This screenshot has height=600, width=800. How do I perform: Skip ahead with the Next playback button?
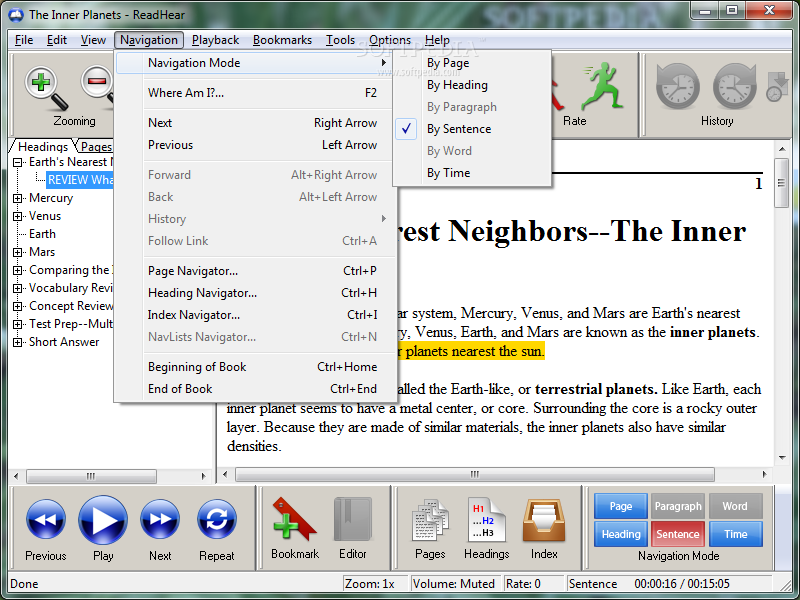(x=160, y=519)
